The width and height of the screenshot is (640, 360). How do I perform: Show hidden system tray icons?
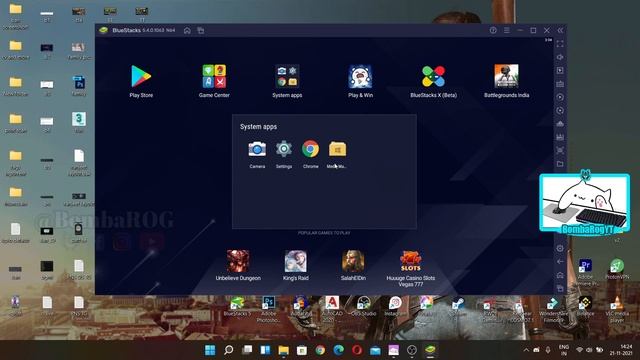(x=526, y=350)
